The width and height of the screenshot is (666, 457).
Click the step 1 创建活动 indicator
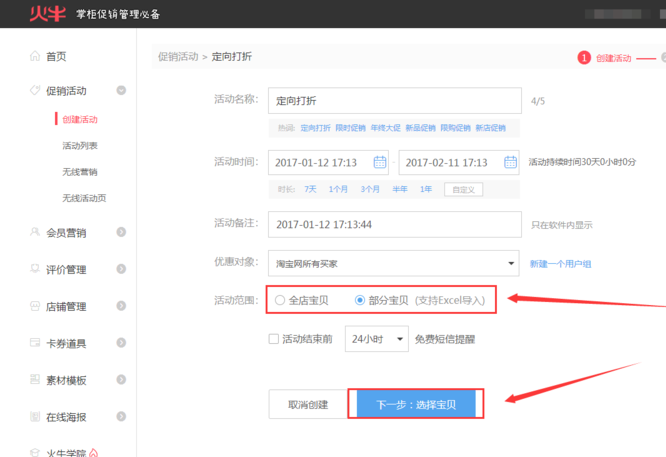(604, 58)
